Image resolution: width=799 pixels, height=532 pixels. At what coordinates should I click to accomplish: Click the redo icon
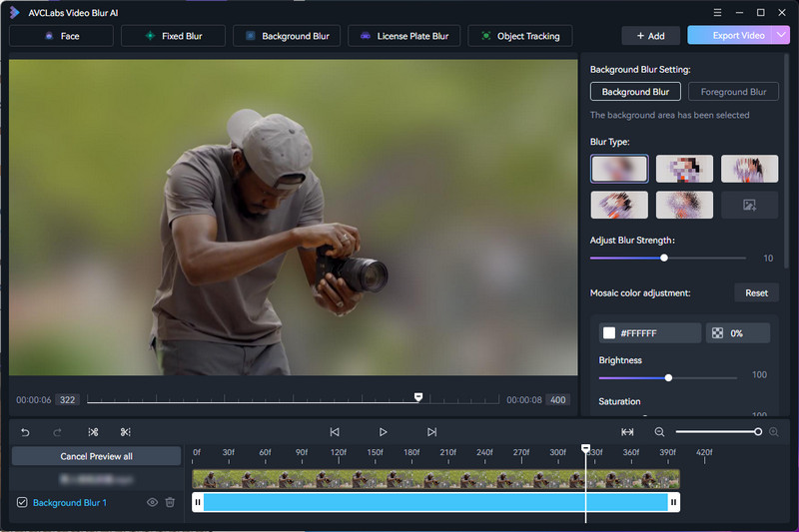click(57, 432)
